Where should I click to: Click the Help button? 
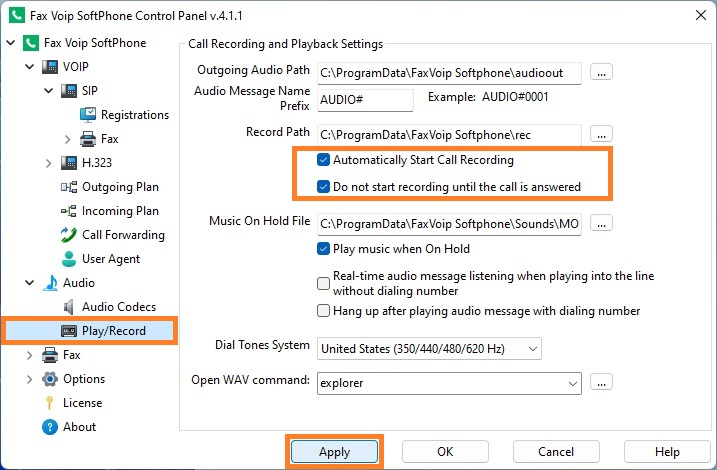(x=667, y=452)
